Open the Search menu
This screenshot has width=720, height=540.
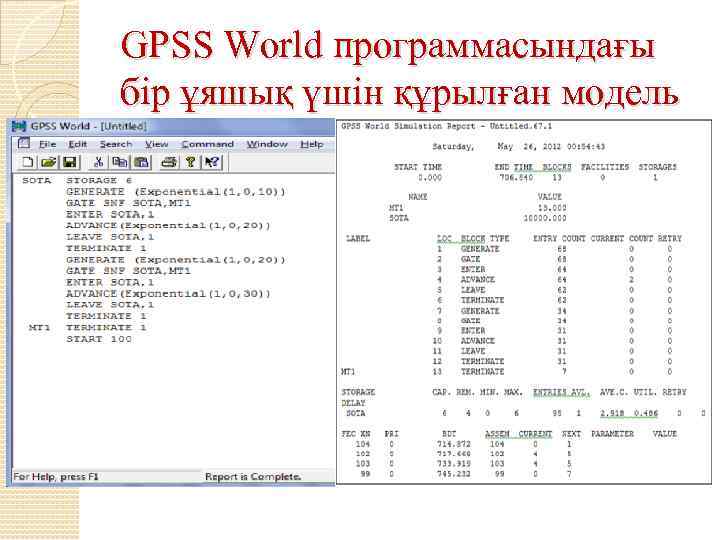[116, 144]
